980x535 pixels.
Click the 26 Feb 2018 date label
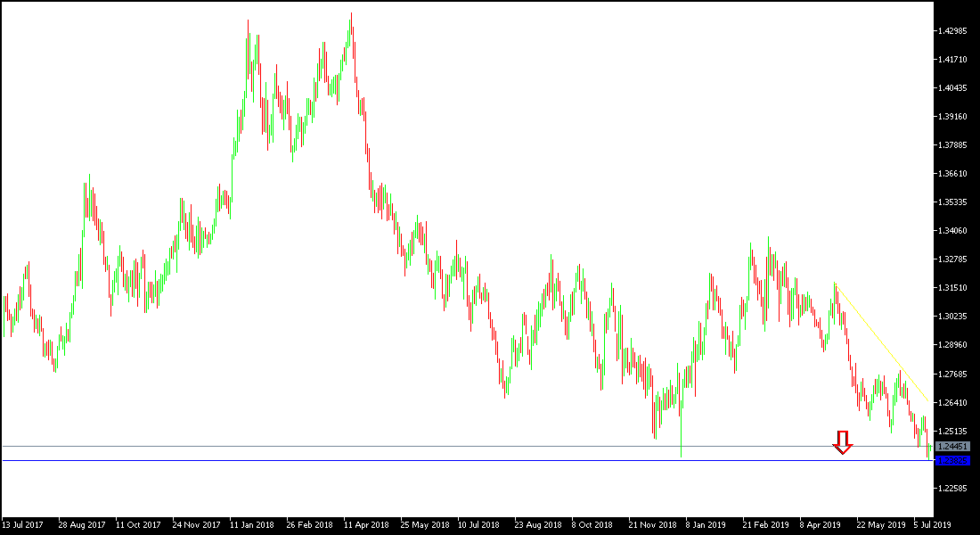[x=310, y=525]
